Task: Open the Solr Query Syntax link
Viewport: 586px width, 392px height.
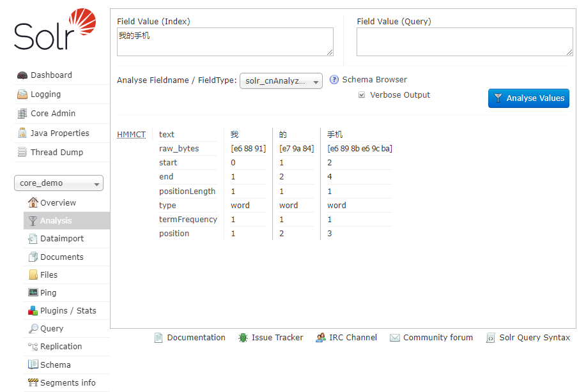Action: tap(535, 338)
